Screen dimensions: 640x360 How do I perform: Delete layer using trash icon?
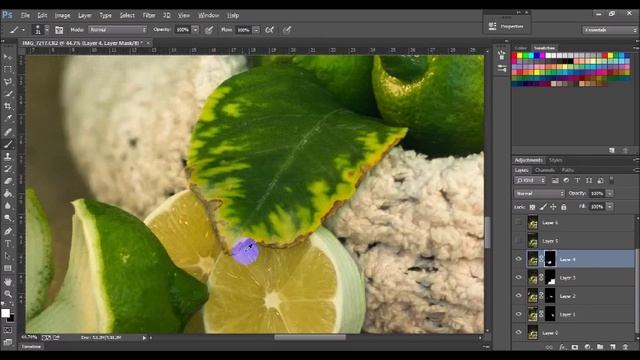(x=625, y=347)
